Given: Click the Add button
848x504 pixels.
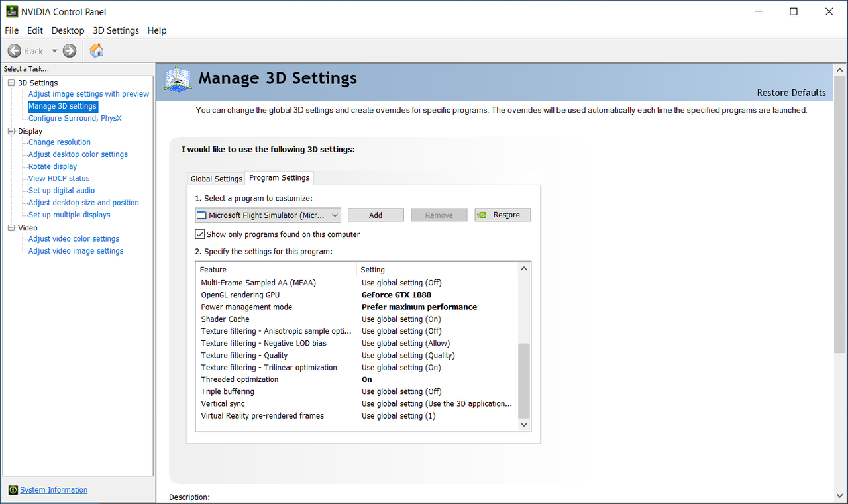Looking at the screenshot, I should coord(376,215).
